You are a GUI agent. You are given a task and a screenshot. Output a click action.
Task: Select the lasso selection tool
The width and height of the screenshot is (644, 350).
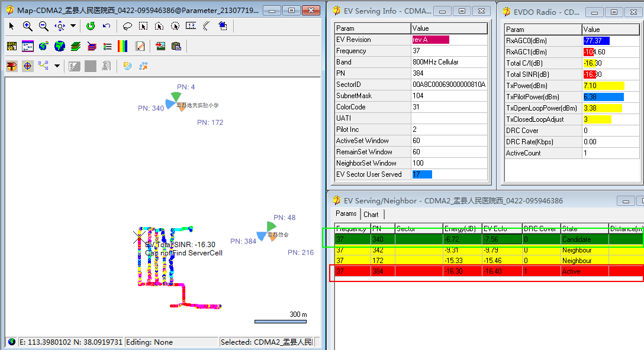pyautogui.click(x=127, y=26)
